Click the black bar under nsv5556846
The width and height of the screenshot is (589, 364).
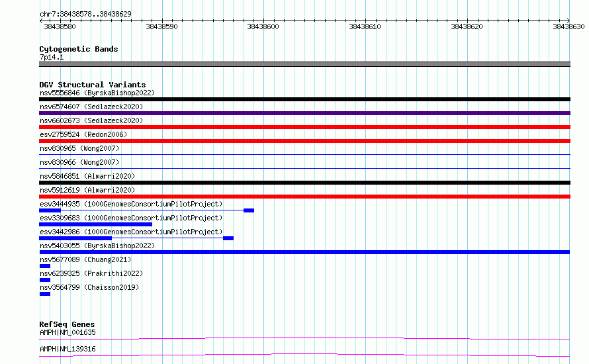click(304, 99)
